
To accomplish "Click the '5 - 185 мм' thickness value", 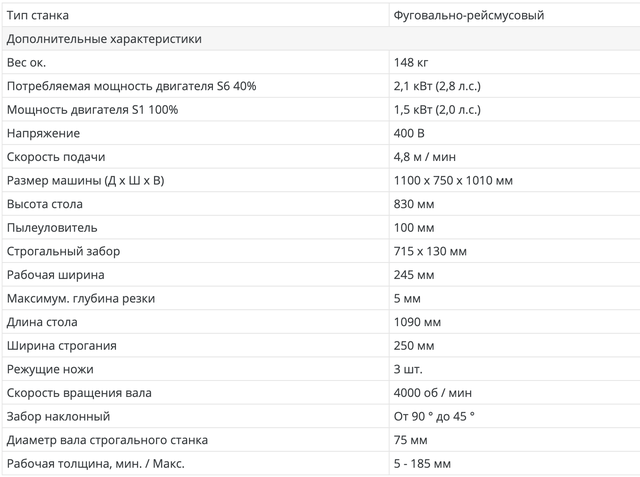I will tap(423, 463).
